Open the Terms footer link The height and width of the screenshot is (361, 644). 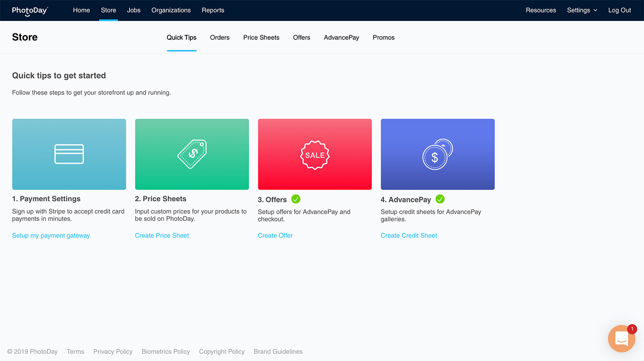(76, 352)
